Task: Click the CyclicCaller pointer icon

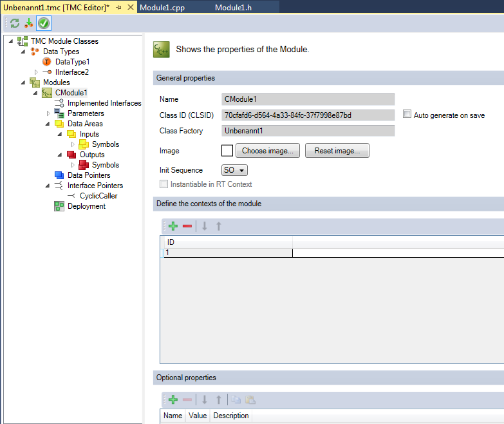Action: pyautogui.click(x=71, y=196)
